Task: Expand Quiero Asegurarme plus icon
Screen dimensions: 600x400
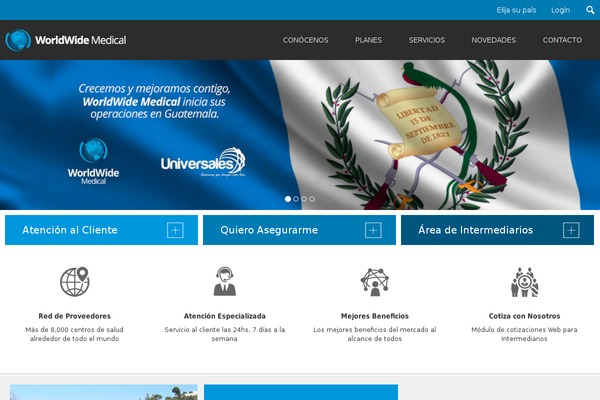Action: click(373, 230)
